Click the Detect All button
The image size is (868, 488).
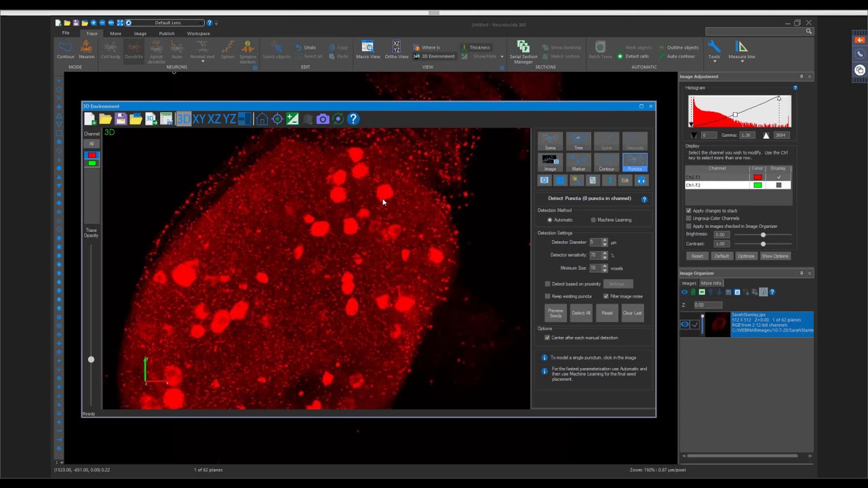581,313
